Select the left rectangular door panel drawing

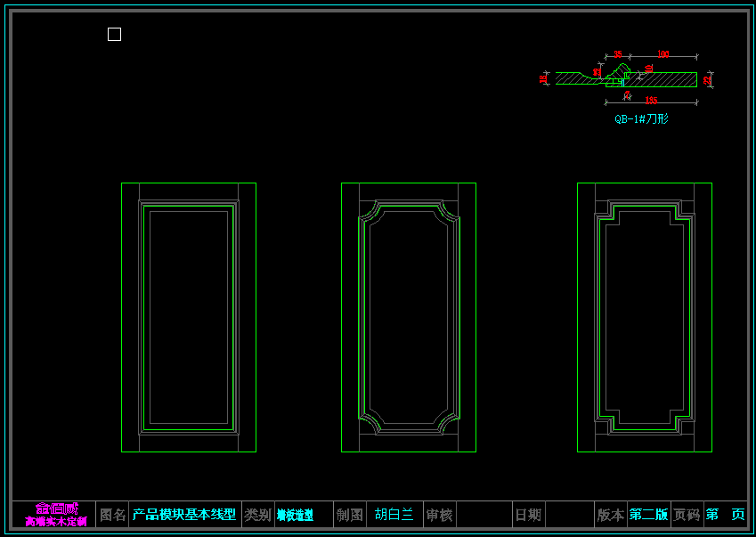[x=188, y=317]
